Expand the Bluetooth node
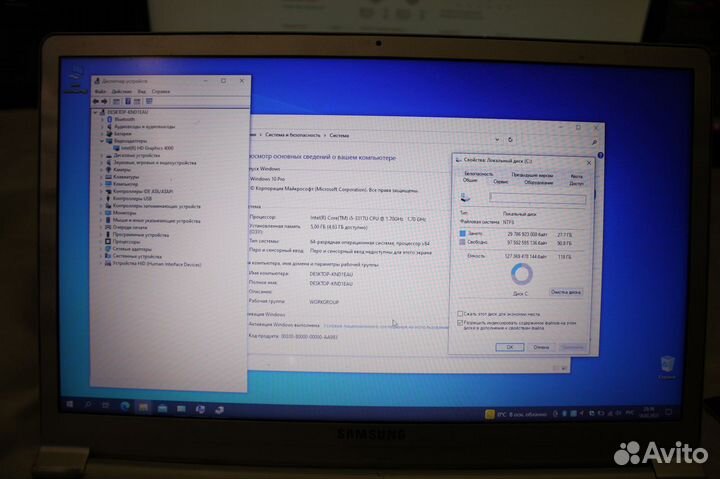The height and width of the screenshot is (479, 720). (102, 119)
